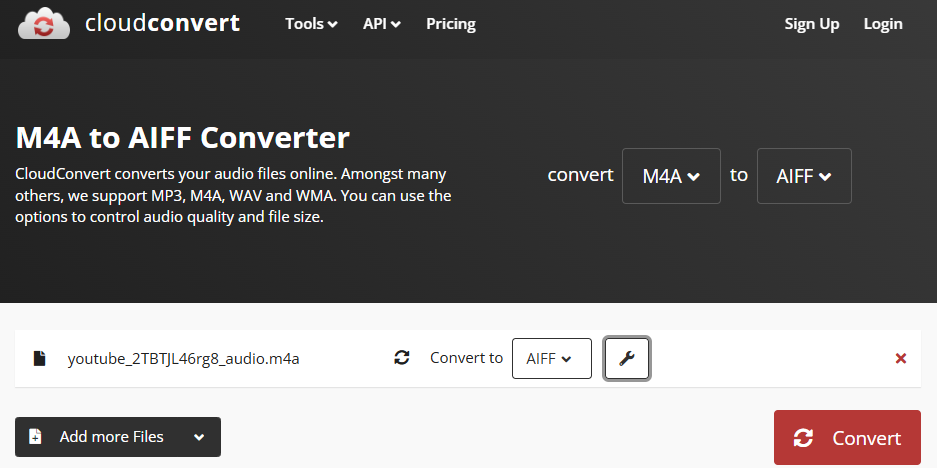Select the youtube_2TBTJL46rg8_audio.m4a file name
The width and height of the screenshot is (937, 468).
point(183,359)
